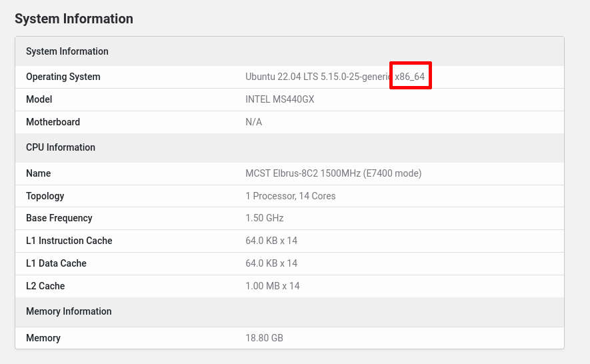Click the Motherboard row label
This screenshot has height=364, width=590.
coord(53,122)
